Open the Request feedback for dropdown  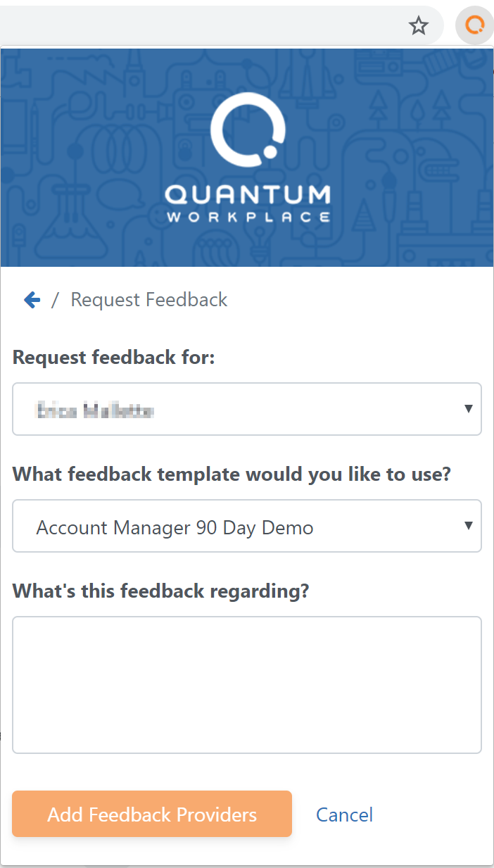247,409
